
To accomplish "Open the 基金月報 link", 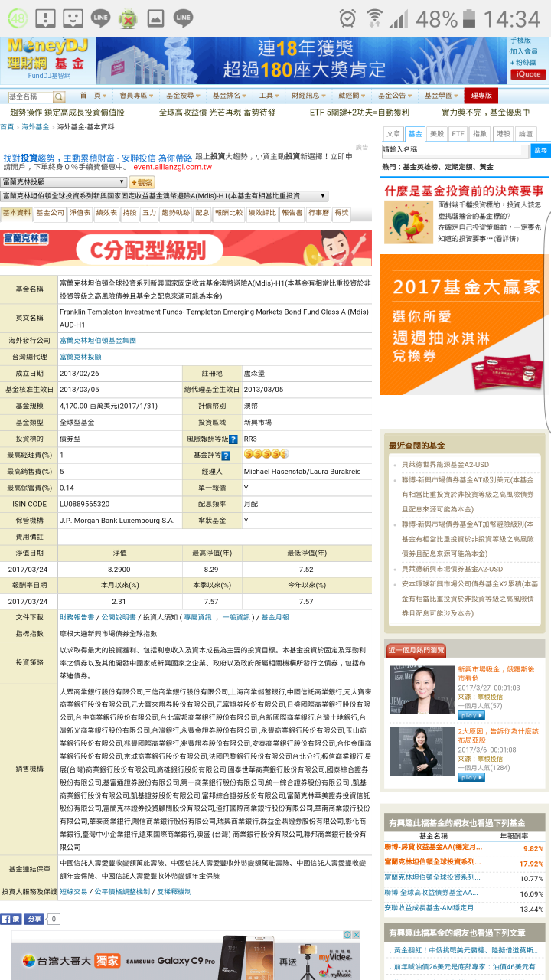I will click(275, 616).
